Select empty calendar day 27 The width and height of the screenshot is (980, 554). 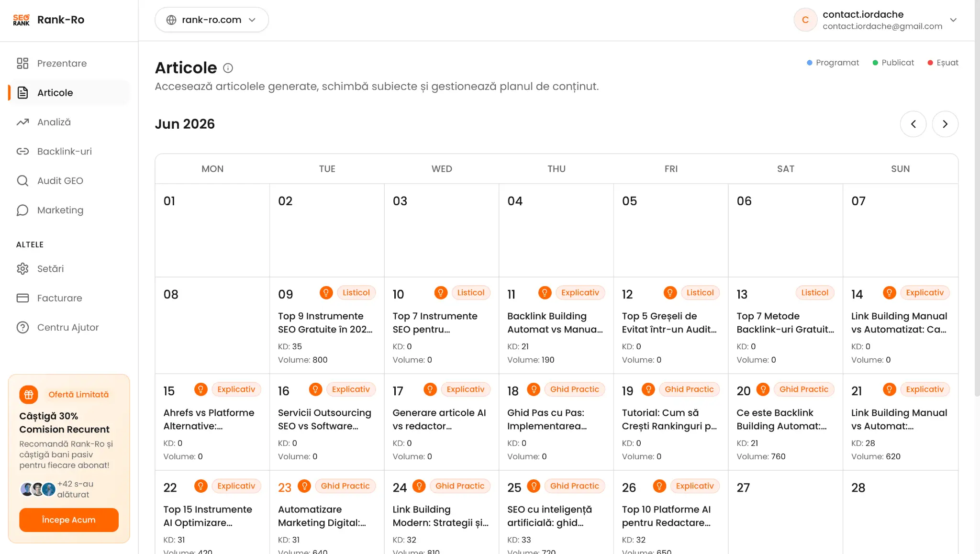click(785, 512)
